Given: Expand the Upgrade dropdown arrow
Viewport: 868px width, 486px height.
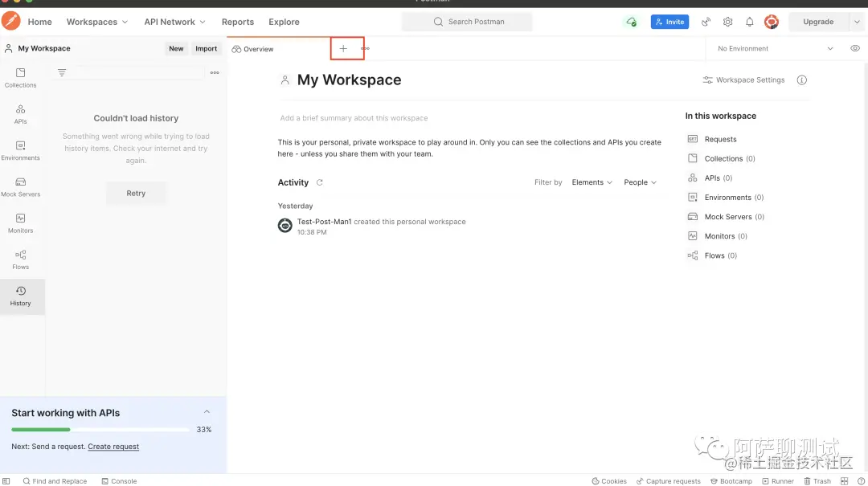Looking at the screenshot, I should [x=857, y=22].
